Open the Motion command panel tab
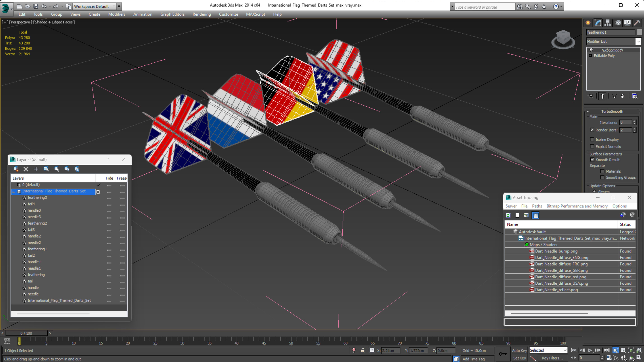 (618, 23)
